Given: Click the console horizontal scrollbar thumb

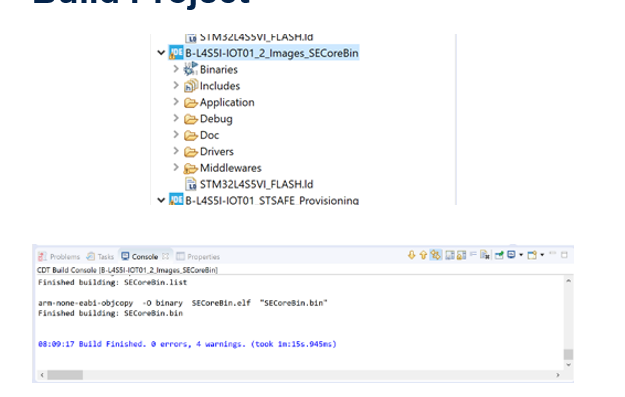Looking at the screenshot, I should 65,375.
